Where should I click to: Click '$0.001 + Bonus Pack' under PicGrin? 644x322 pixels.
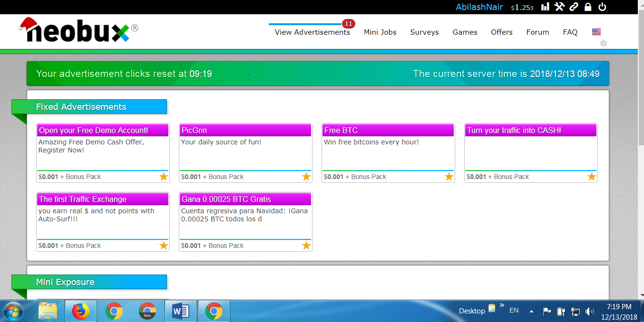click(212, 177)
